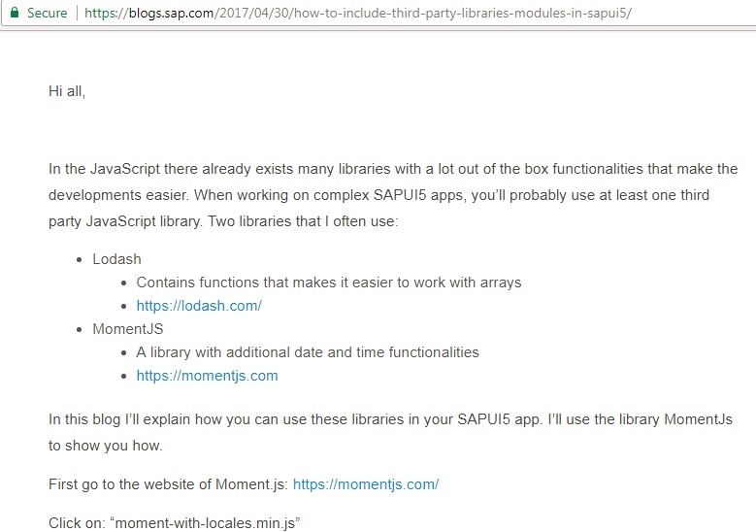Open the https://lodash.com/ link
Screen dimensions: 756x532
[x=199, y=306]
